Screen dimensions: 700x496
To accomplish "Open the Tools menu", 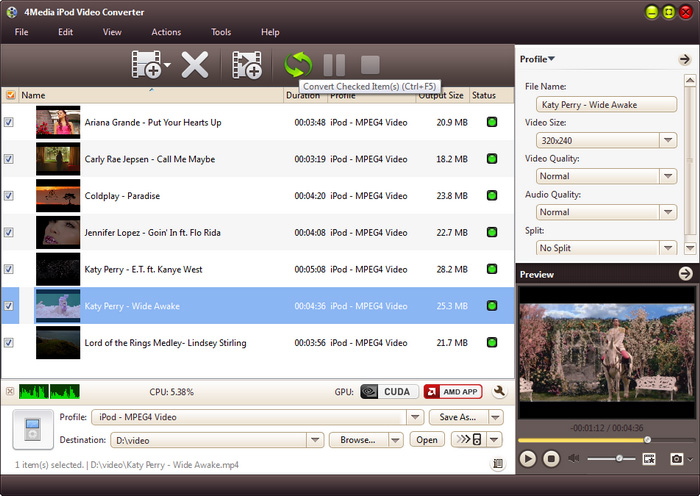I will (x=221, y=32).
